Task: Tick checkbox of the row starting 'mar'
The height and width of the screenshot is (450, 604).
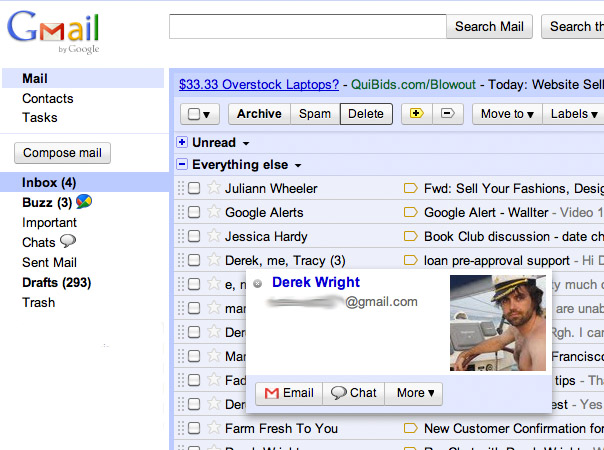Action: [x=194, y=308]
